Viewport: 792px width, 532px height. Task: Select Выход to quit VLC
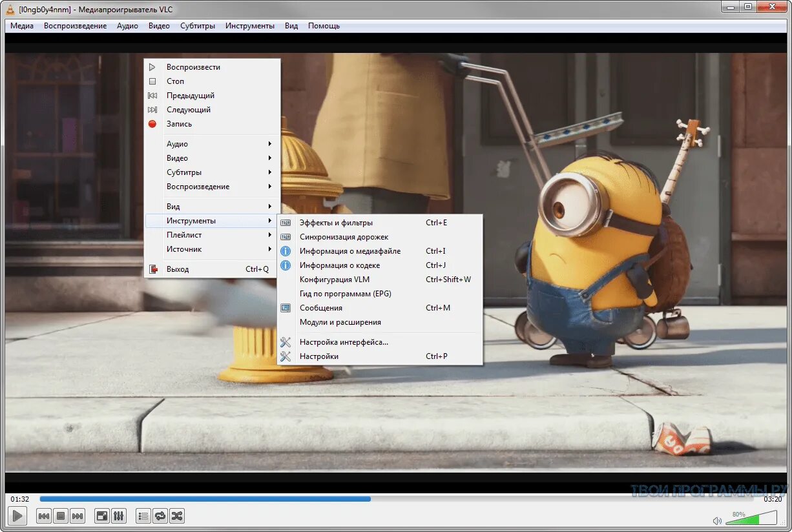(178, 269)
